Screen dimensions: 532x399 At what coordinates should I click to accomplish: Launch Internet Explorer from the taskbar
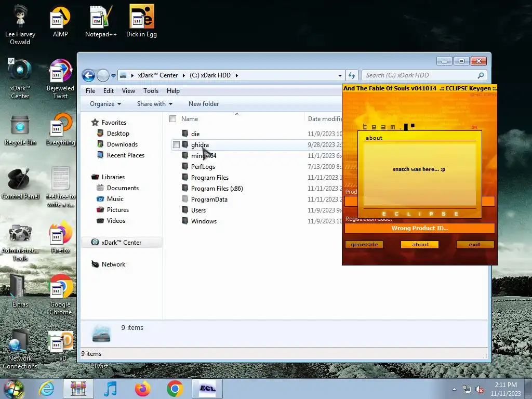46,389
